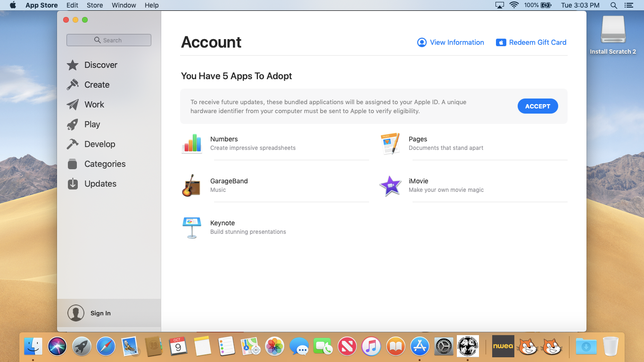This screenshot has height=362, width=644.
Task: Open Photos from the Dock
Action: (x=274, y=347)
